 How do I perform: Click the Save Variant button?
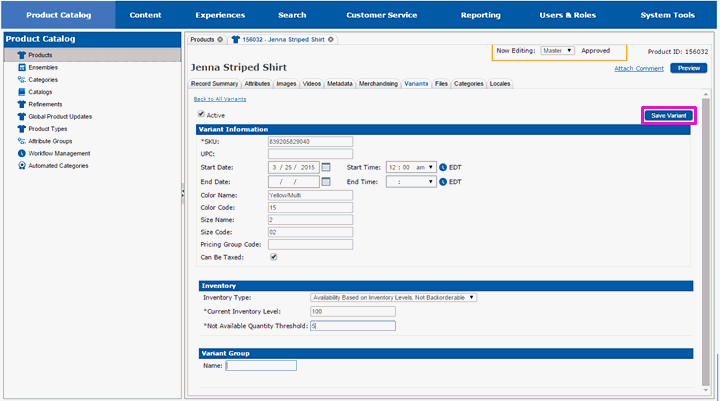click(x=669, y=116)
